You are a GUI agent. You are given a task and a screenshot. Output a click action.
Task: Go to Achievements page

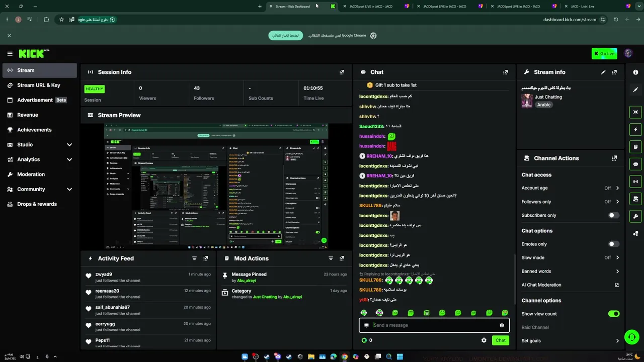click(x=39, y=130)
